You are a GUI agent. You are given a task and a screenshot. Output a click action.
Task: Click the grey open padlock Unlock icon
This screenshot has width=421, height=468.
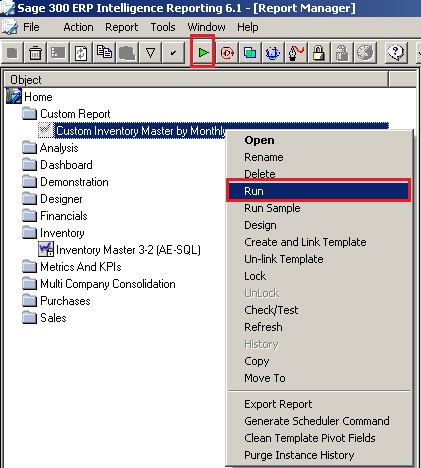342,53
